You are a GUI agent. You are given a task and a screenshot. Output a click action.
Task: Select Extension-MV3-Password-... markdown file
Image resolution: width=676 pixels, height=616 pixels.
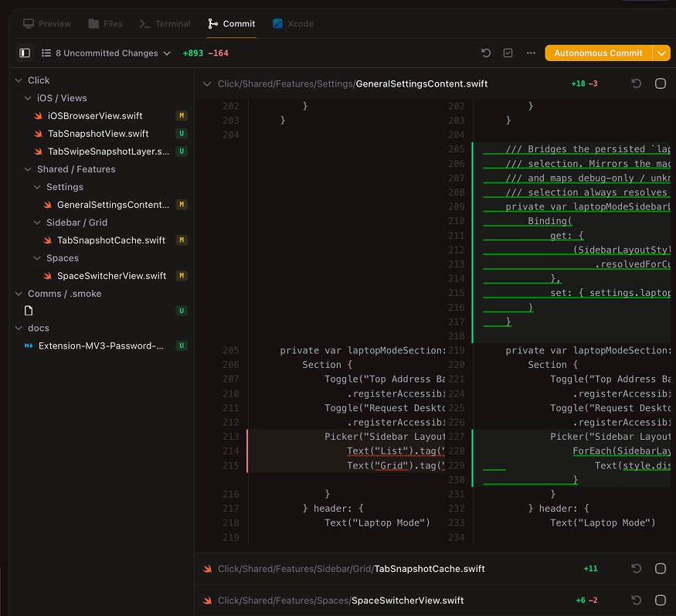[x=101, y=345]
